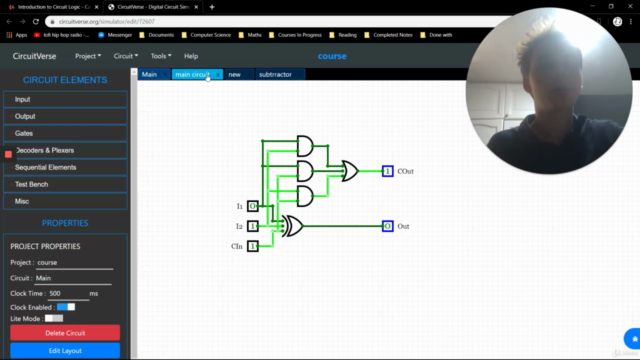The width and height of the screenshot is (640, 360).
Task: Toggle the I1 input bit
Action: click(253, 206)
